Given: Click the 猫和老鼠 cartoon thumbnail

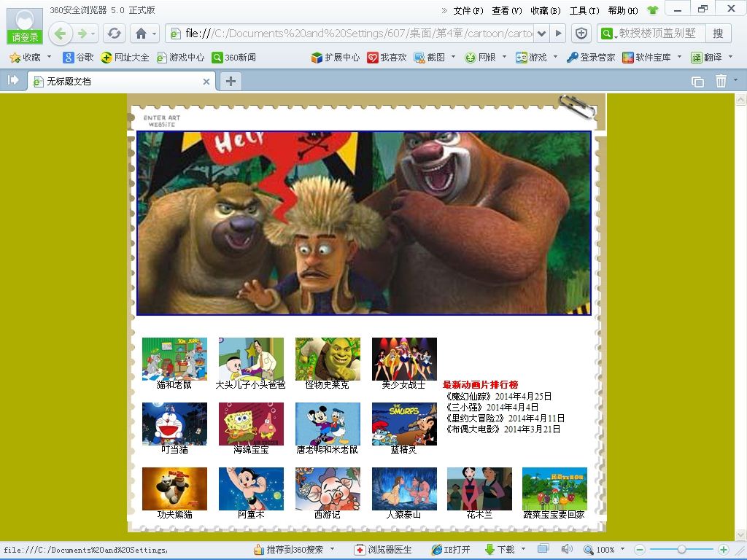Looking at the screenshot, I should 174,359.
